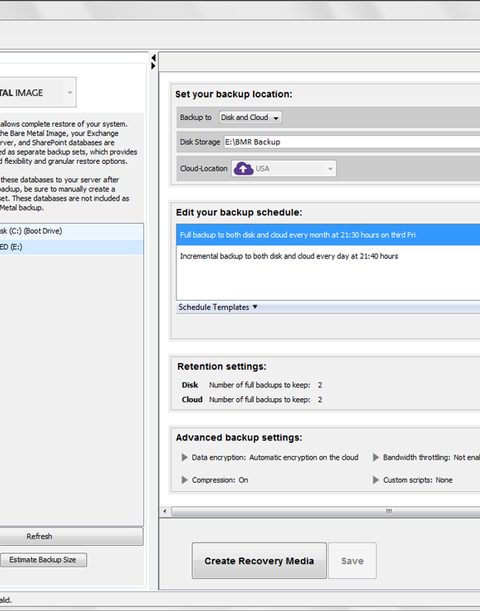Open the Schedule Templates menu

coord(218,307)
